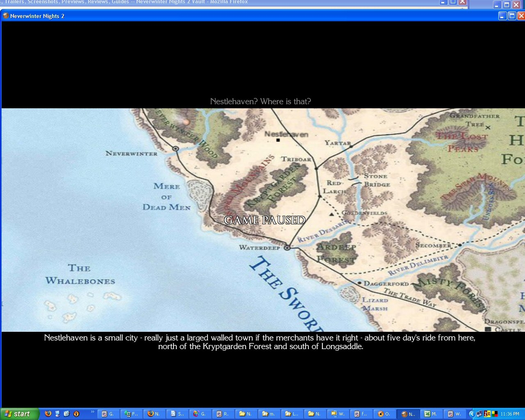This screenshot has width=525, height=420.
Task: Click the Firefox quick launch icon
Action: click(48, 414)
